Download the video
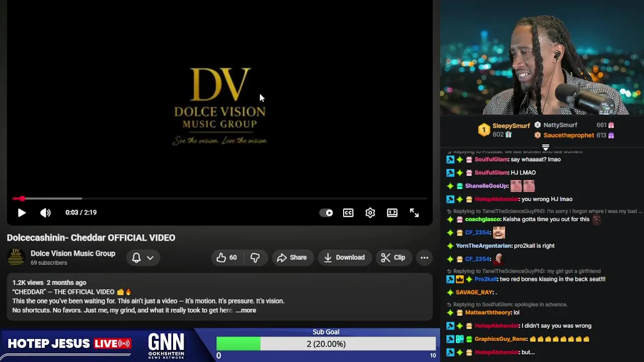Screen dimensions: 644x362 point(345,257)
